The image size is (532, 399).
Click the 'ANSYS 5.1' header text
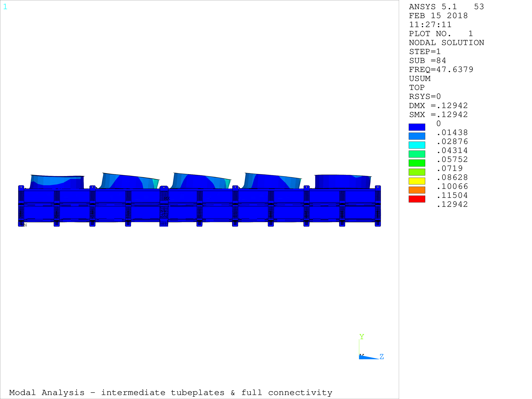point(433,7)
